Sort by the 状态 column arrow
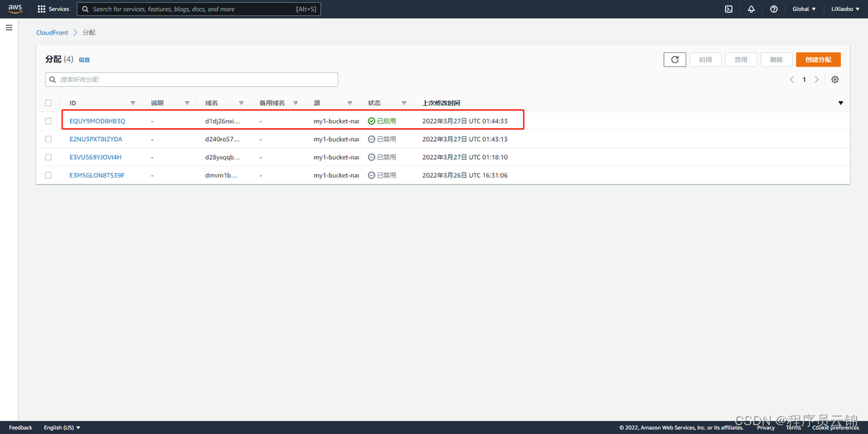Image resolution: width=868 pixels, height=434 pixels. pos(404,103)
